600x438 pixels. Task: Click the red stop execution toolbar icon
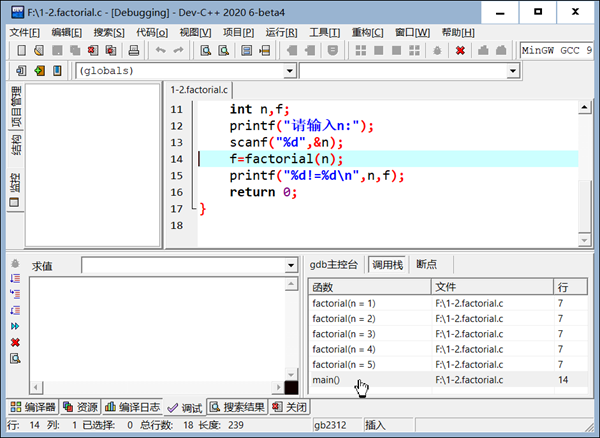(460, 50)
